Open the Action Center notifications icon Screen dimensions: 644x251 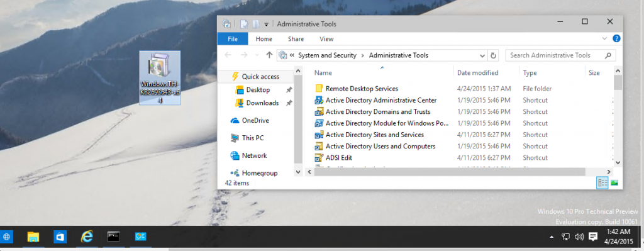592,237
